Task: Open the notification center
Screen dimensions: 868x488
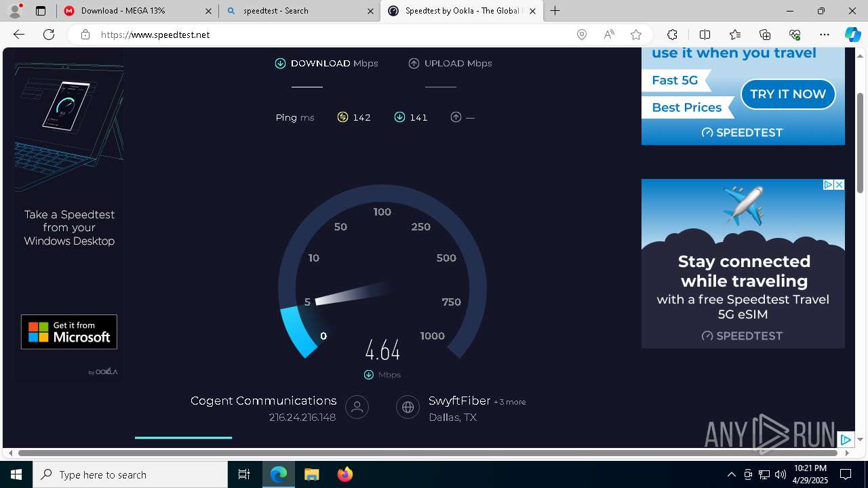Action: [x=846, y=474]
